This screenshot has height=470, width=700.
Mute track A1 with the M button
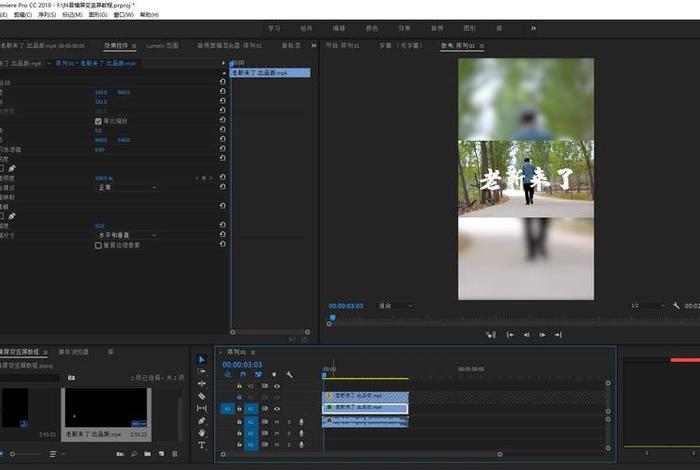point(277,422)
